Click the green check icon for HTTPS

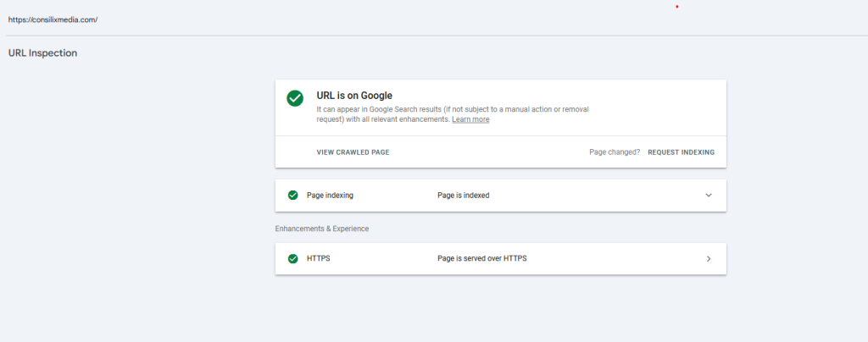292,258
